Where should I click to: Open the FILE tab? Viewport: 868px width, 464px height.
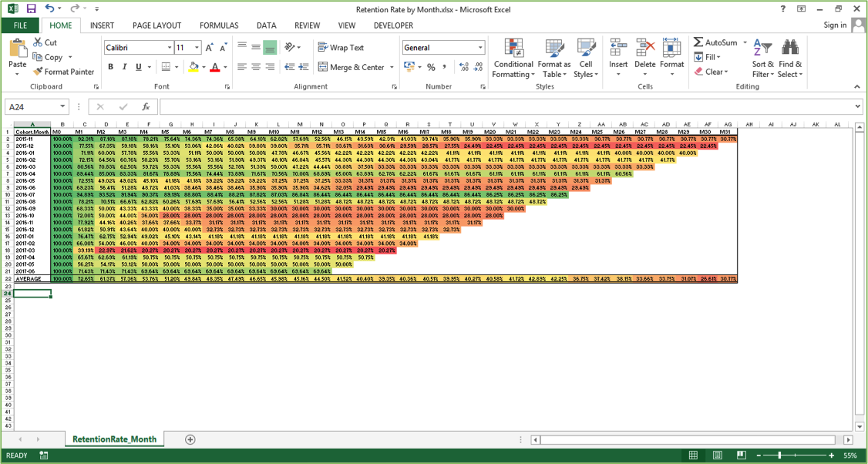coord(20,25)
